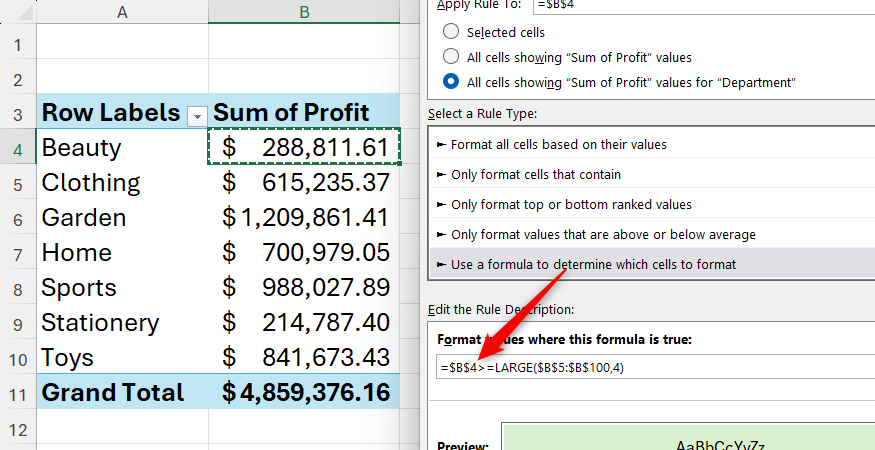Select the Garden cell

pos(122,217)
